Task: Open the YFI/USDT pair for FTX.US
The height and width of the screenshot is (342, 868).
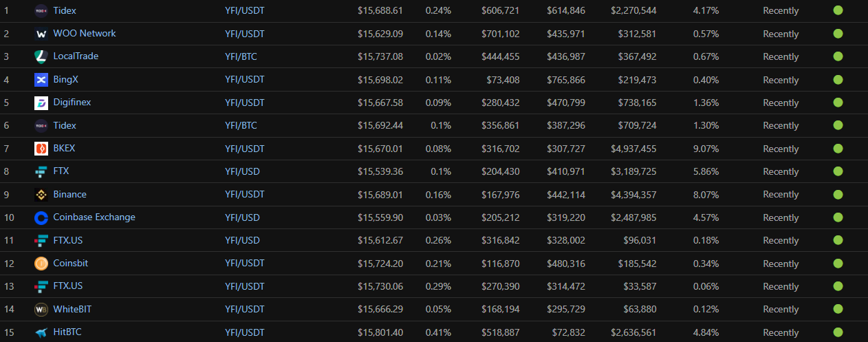Action: point(245,286)
